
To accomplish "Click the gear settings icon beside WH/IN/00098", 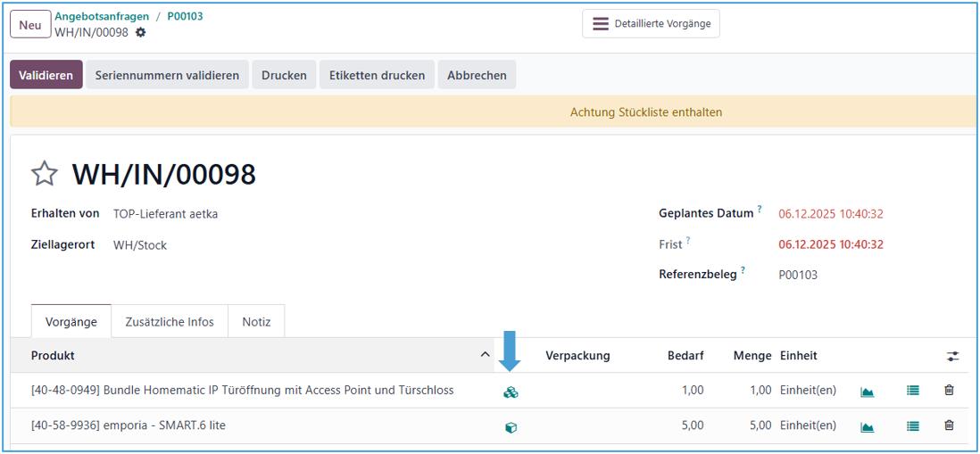I will (x=140, y=33).
